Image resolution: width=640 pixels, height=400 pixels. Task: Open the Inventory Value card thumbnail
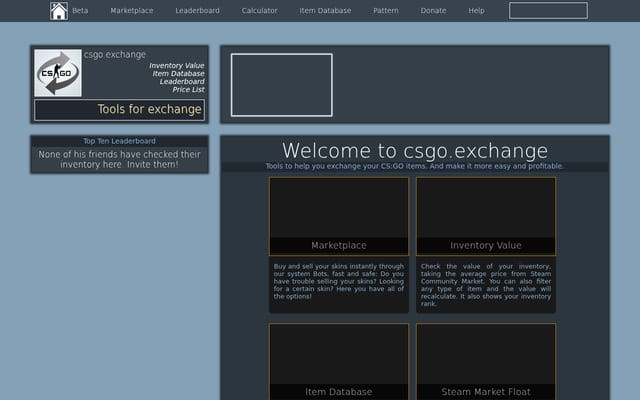click(x=486, y=216)
